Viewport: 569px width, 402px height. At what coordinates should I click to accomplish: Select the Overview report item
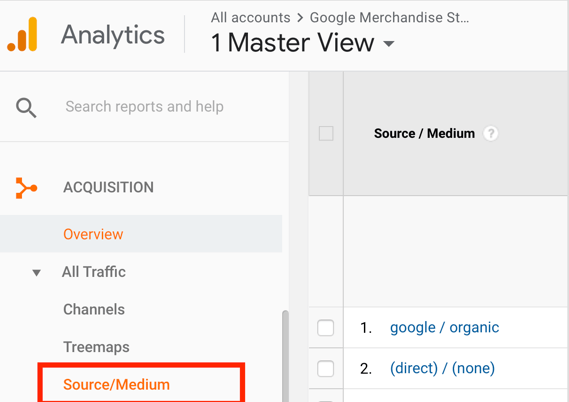click(x=141, y=234)
